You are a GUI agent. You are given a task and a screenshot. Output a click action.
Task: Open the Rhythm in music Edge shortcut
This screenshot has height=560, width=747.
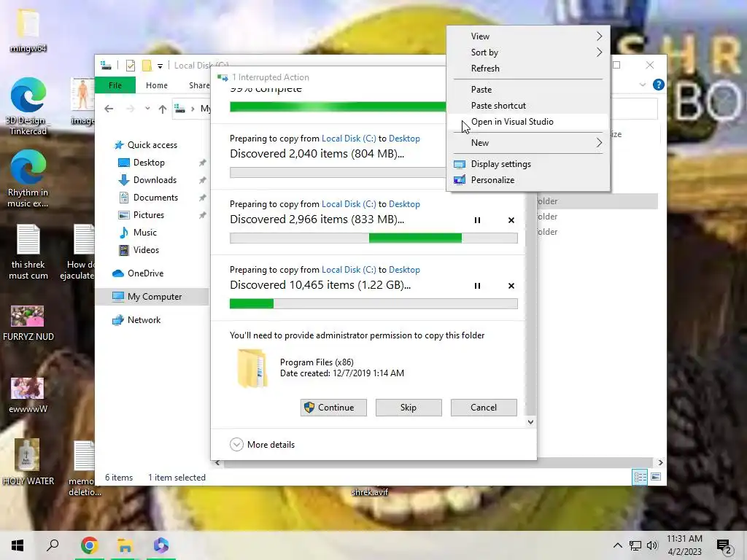(28, 179)
